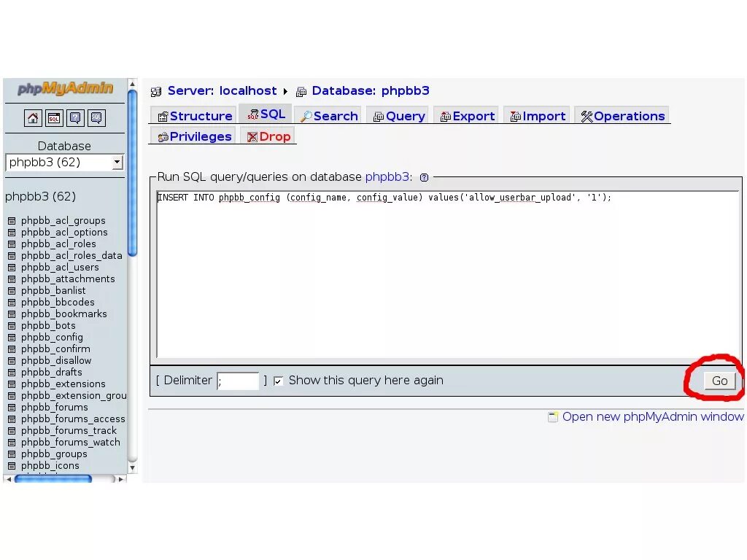The image size is (747, 560).
Task: Click the phpbb3 (62) sidebar heading link
Action: coord(41,196)
